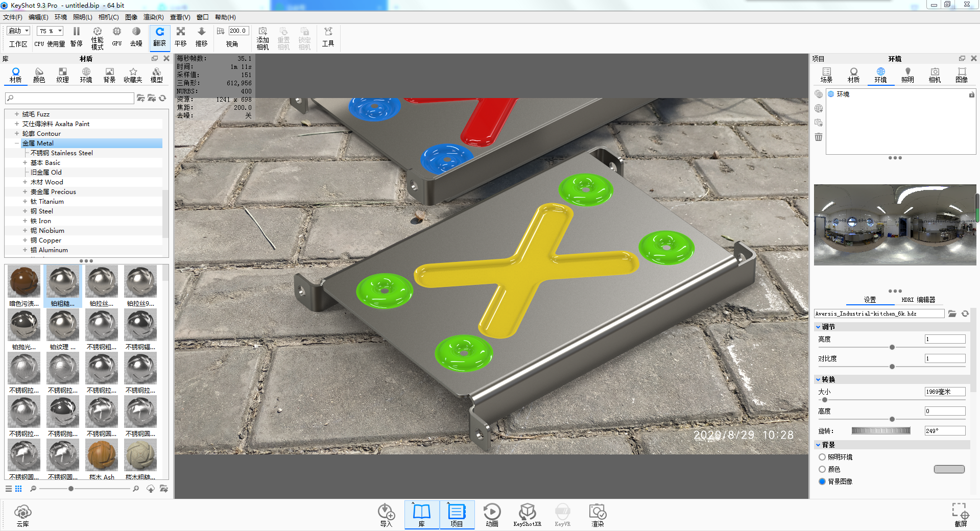Collapse the 转换 transform section
Viewport: 980px width, 531px height.
(818, 379)
